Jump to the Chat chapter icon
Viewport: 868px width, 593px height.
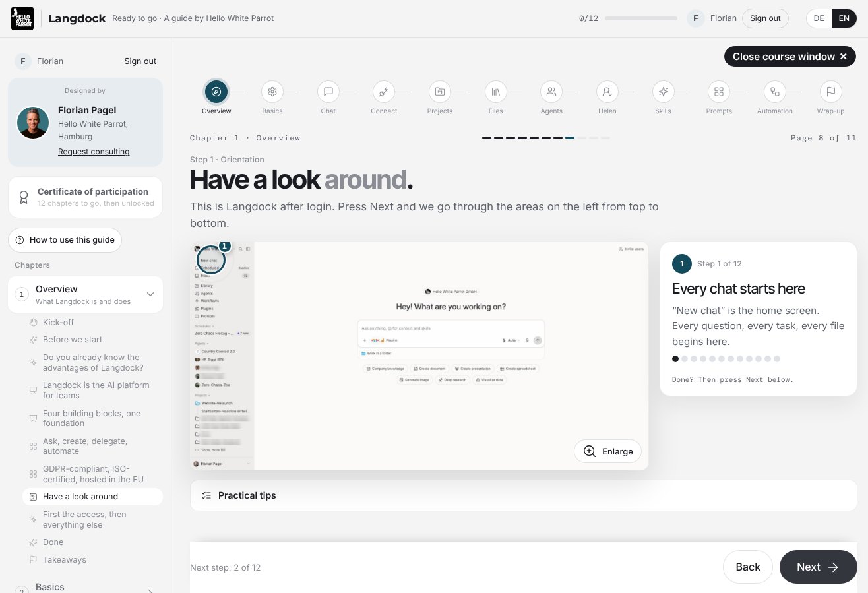pos(328,92)
